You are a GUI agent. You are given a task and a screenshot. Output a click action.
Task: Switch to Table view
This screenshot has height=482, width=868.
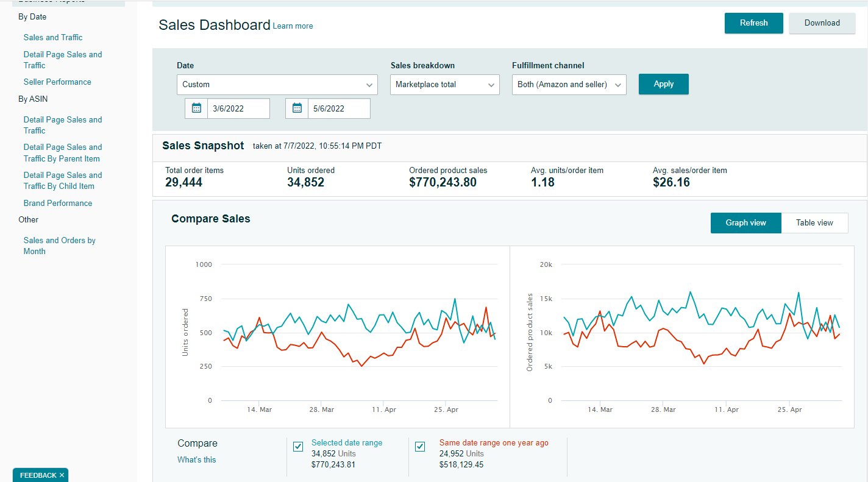click(x=814, y=223)
